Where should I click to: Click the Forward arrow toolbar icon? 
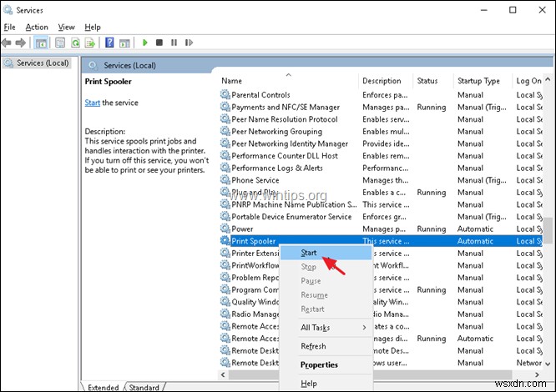21,43
